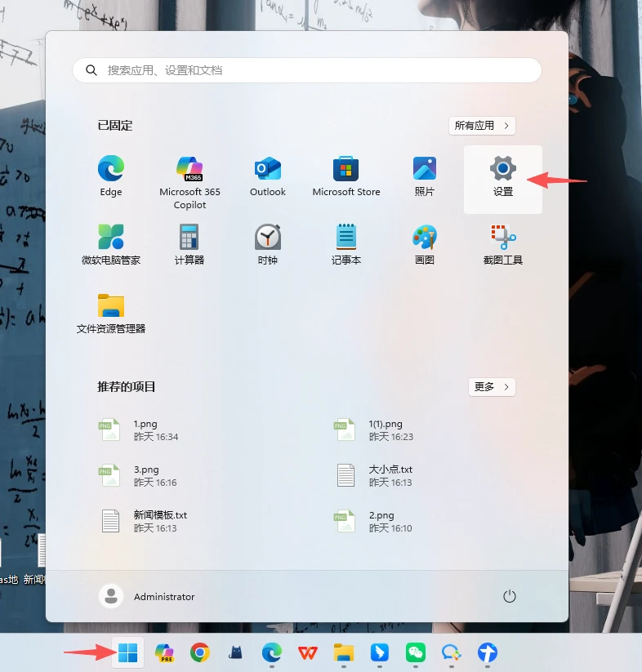Click the search apps and settings box
Viewport: 642px width, 672px height.
[x=307, y=71]
